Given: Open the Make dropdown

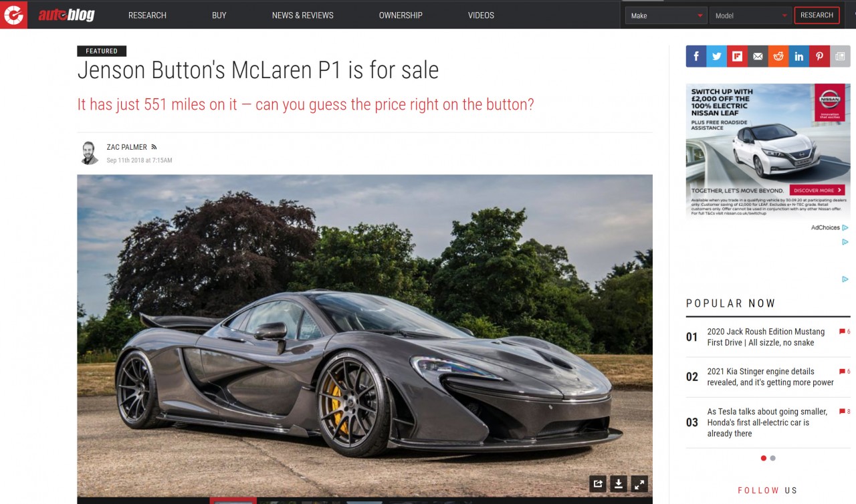Looking at the screenshot, I should click(666, 15).
